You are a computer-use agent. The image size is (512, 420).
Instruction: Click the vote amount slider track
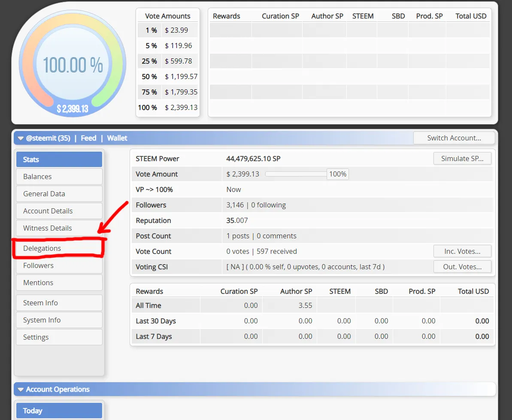296,174
